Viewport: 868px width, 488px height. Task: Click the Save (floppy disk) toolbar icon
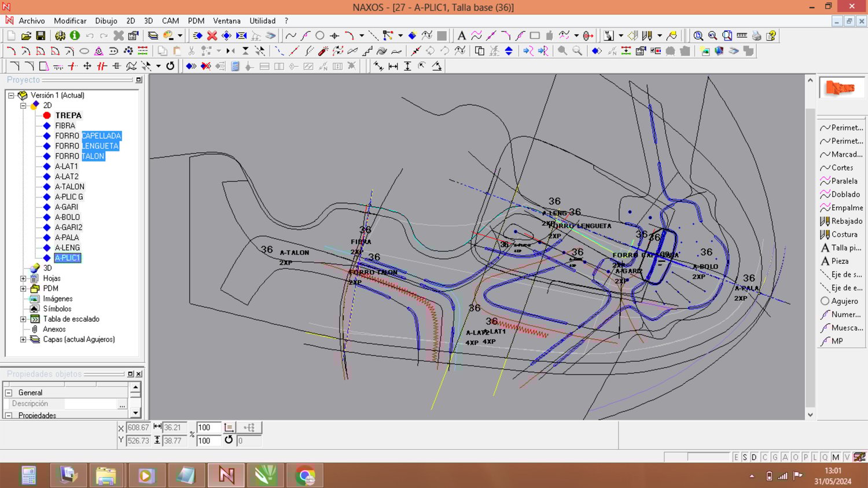point(41,36)
